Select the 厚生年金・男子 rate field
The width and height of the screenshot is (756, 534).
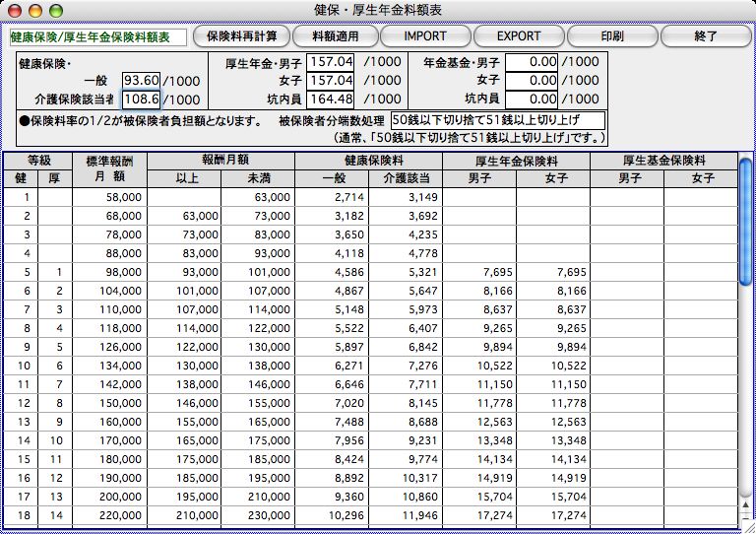(x=331, y=62)
